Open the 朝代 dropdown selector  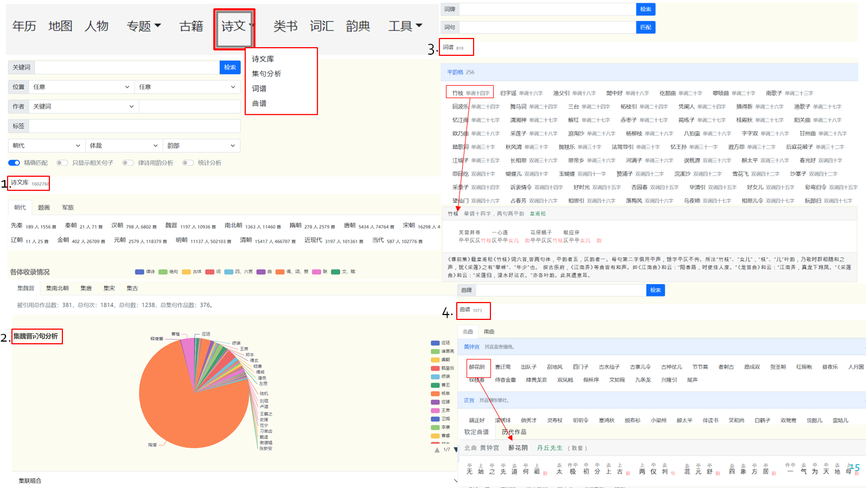[x=47, y=145]
